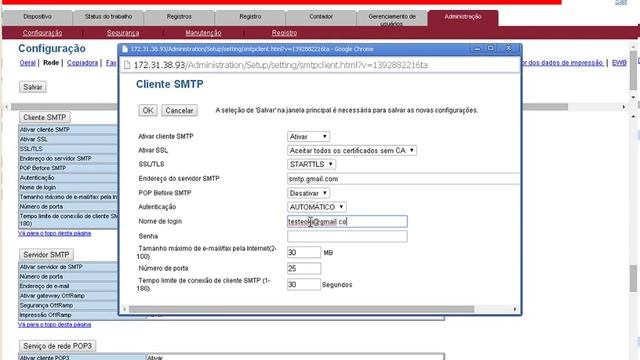
Task: Click the Configuração page heading
Action: (x=52, y=49)
